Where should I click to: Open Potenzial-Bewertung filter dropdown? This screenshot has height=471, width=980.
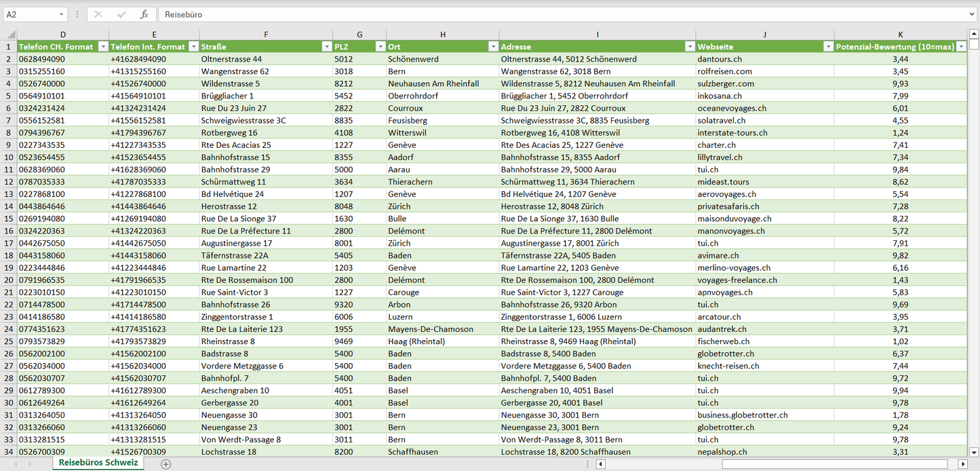click(960, 47)
